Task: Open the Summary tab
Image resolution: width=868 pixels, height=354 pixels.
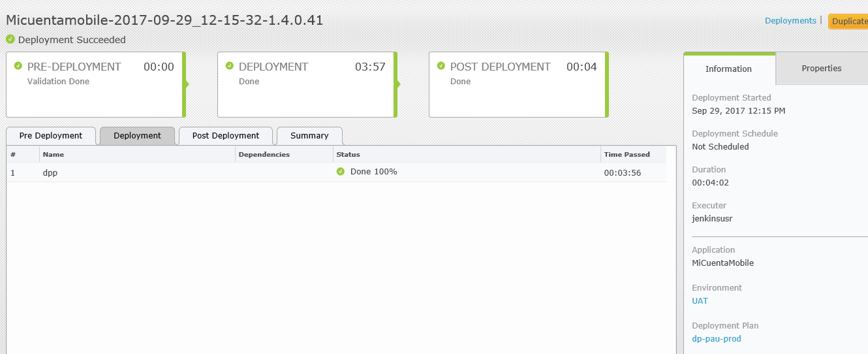Action: click(309, 136)
